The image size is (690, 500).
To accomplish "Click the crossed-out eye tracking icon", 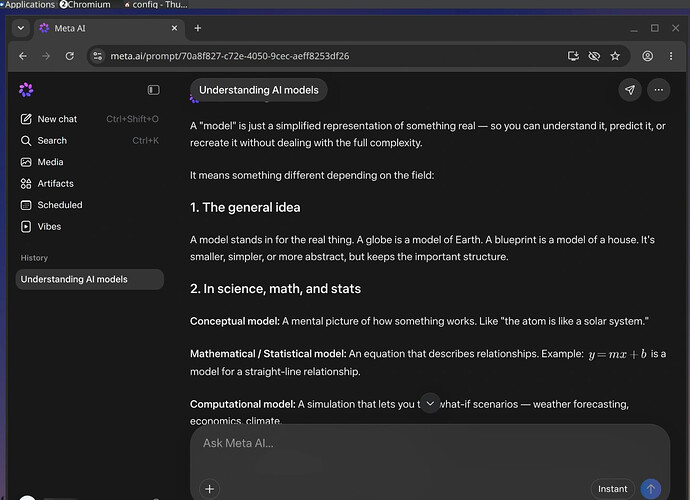I will (x=594, y=56).
